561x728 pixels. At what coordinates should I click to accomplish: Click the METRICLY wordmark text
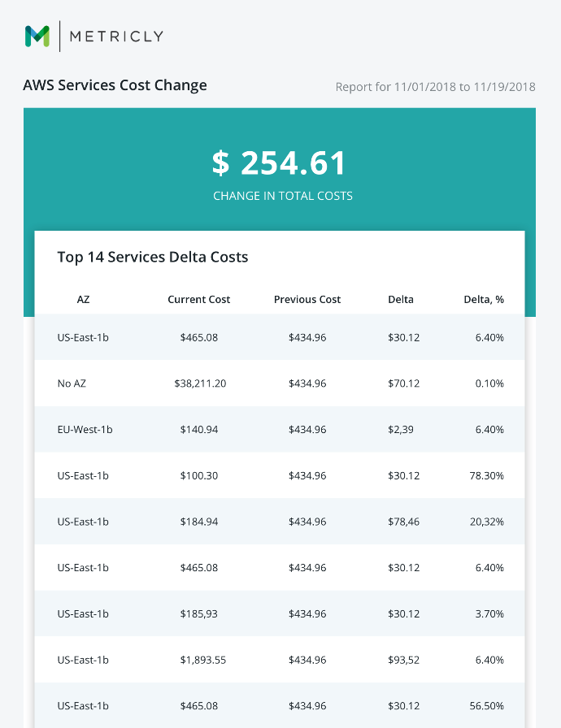point(116,37)
